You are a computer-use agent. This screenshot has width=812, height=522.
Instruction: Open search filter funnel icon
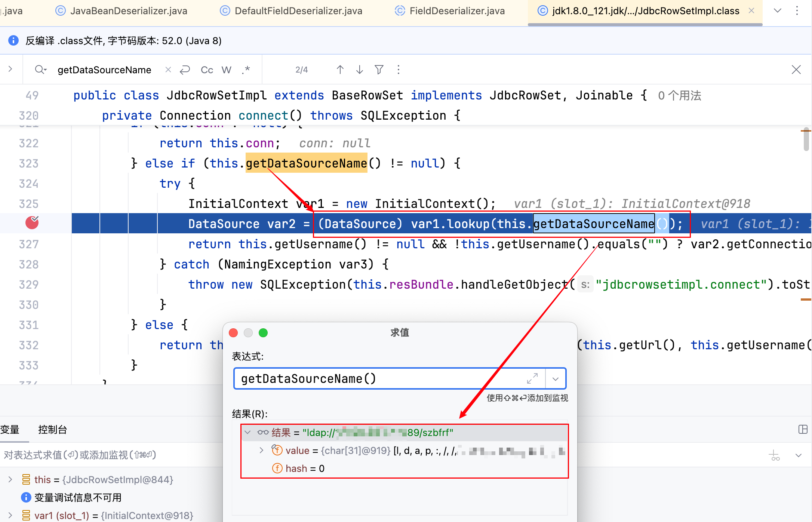[x=379, y=70]
